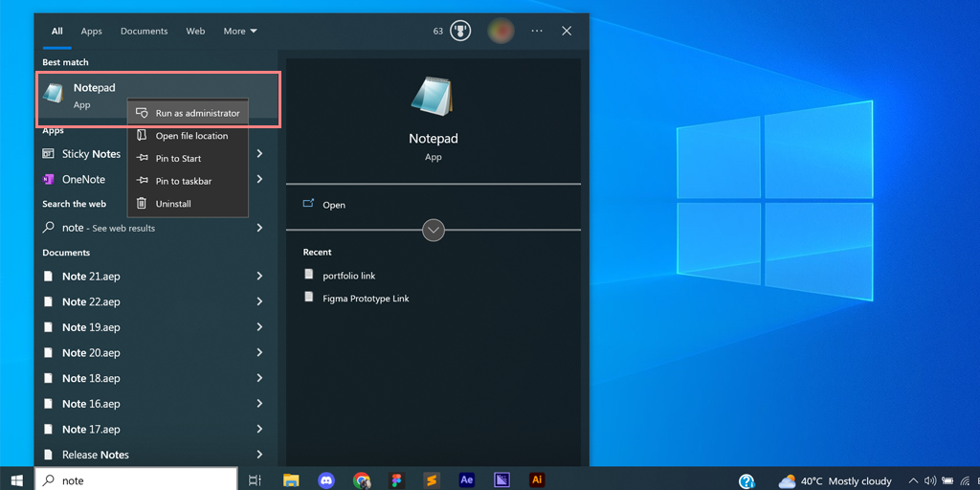Image resolution: width=980 pixels, height=490 pixels.
Task: Select Pin to taskbar option
Action: [x=188, y=181]
